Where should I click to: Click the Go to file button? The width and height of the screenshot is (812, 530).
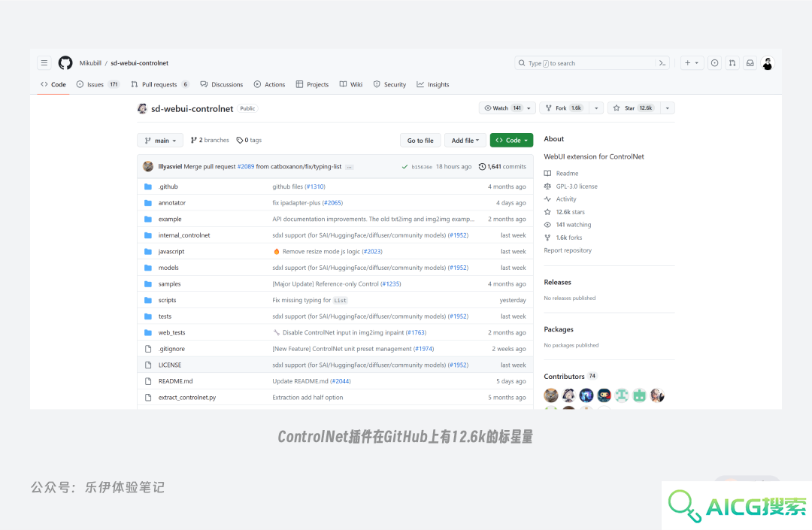pos(420,141)
